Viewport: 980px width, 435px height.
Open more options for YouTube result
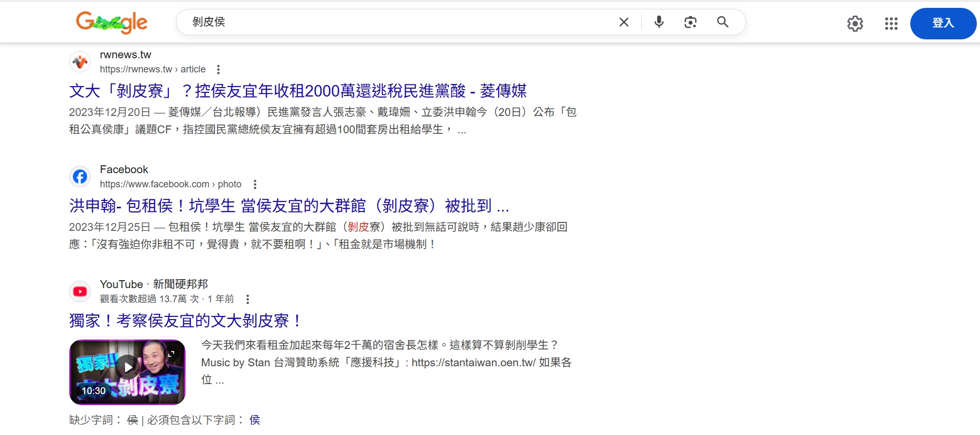click(247, 299)
